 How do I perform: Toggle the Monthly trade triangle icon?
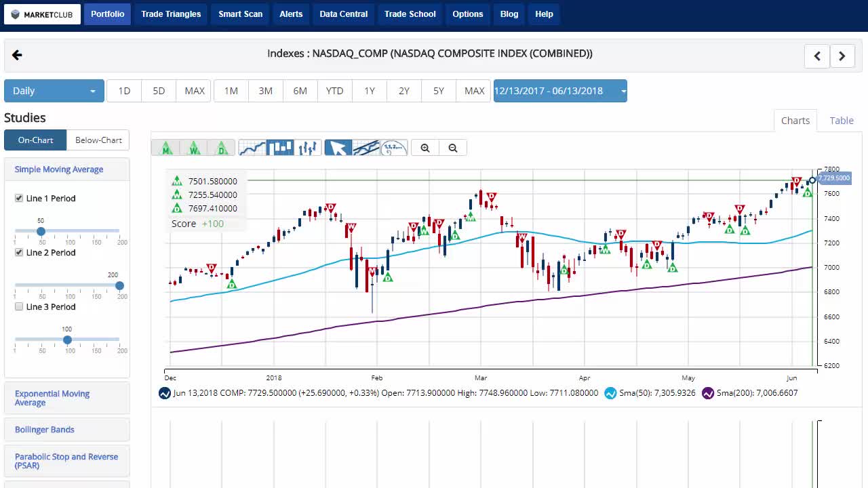click(165, 148)
